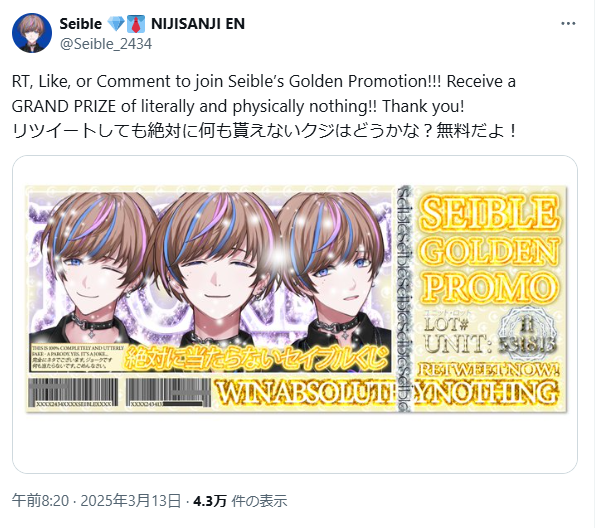Image resolution: width=595 pixels, height=528 pixels.
Task: Click the RETWEET NOW! text on ticket
Action: (x=489, y=369)
